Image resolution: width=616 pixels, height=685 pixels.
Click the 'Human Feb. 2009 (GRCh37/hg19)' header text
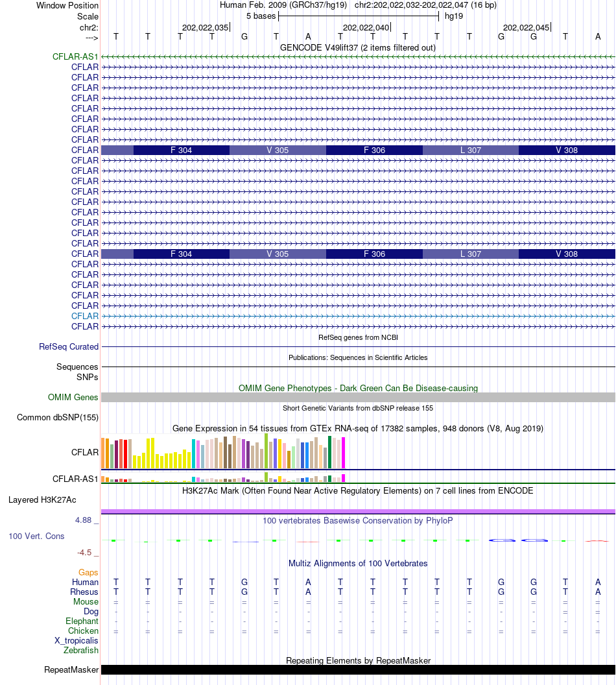pos(283,5)
